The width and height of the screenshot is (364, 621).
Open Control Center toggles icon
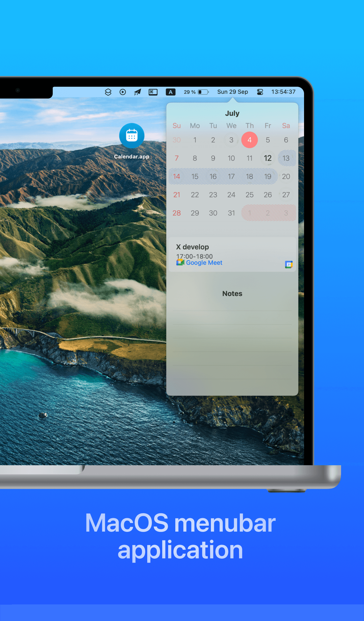(260, 92)
